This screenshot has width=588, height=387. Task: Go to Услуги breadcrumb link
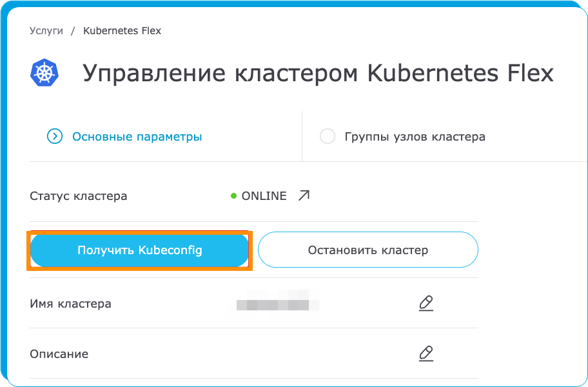coord(46,31)
